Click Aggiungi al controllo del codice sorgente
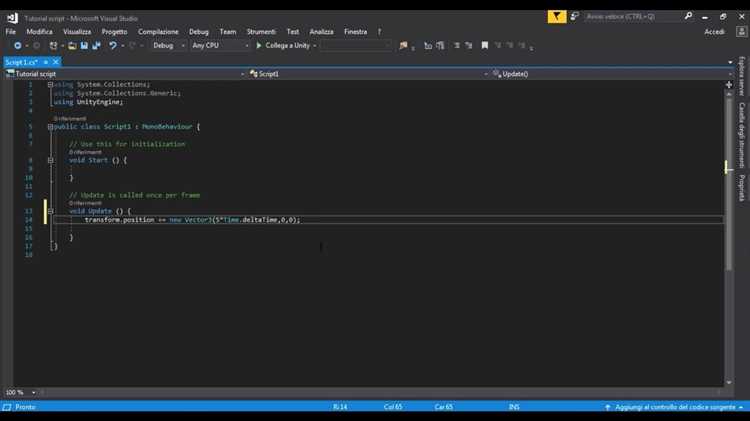750x421 pixels. (x=675, y=407)
